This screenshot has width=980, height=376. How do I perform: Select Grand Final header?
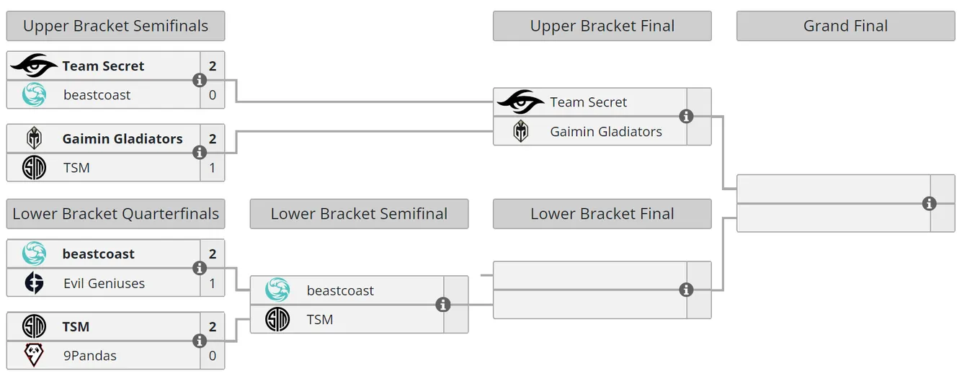[x=846, y=26]
